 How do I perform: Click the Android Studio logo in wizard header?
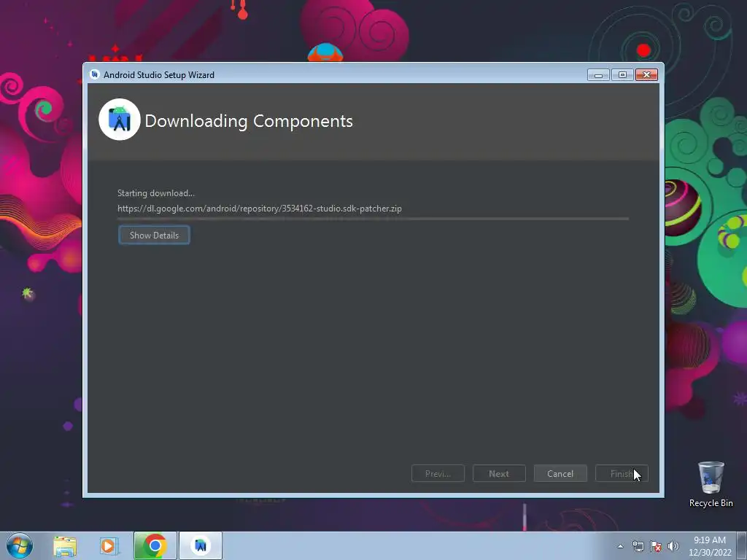click(x=120, y=120)
